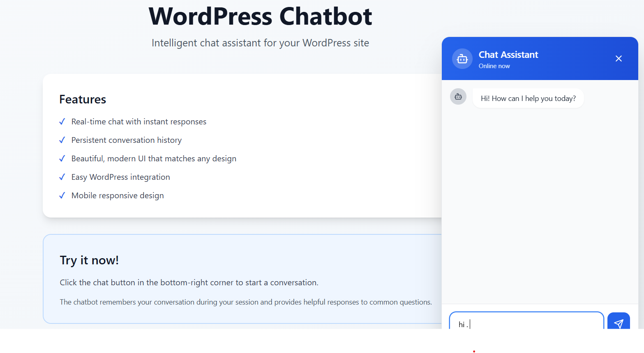The image size is (644, 353).
Task: Click the send message paper plane button
Action: [618, 322]
